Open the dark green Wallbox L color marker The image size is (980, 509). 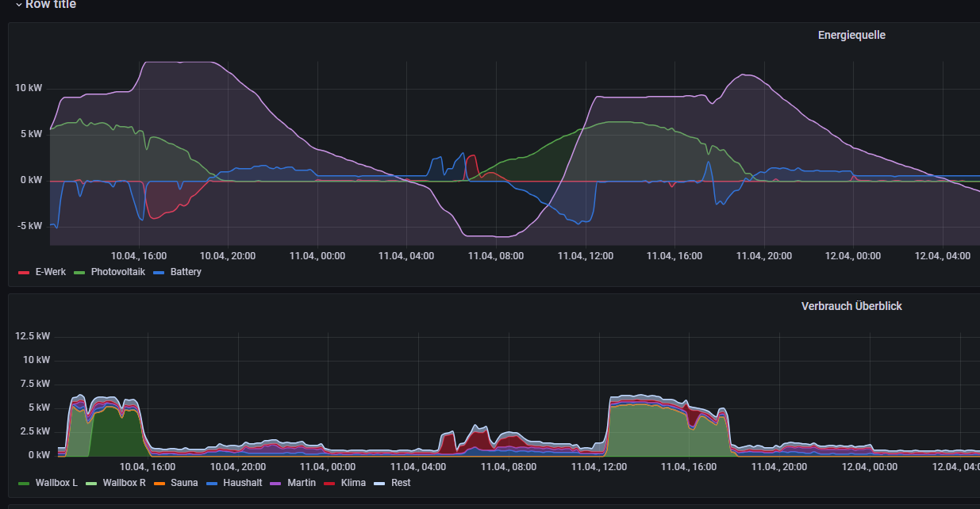[x=24, y=484]
